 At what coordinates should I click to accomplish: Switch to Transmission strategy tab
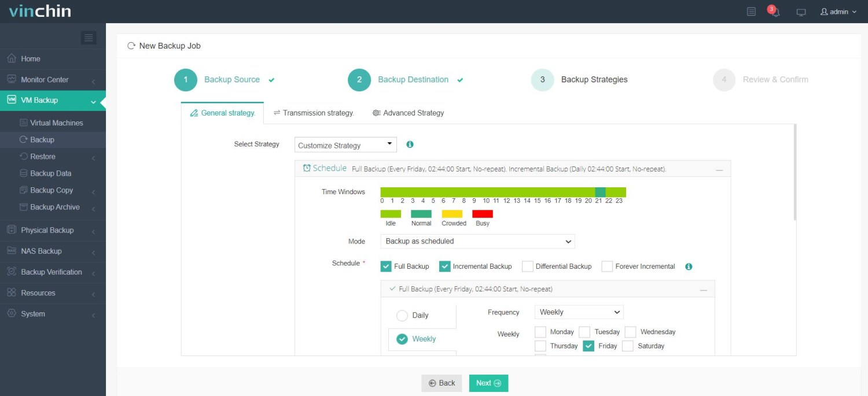(314, 113)
